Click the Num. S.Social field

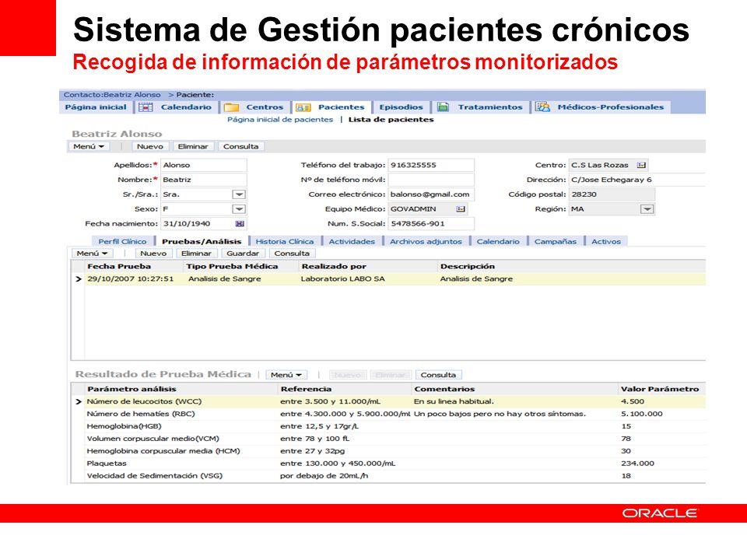coord(431,224)
